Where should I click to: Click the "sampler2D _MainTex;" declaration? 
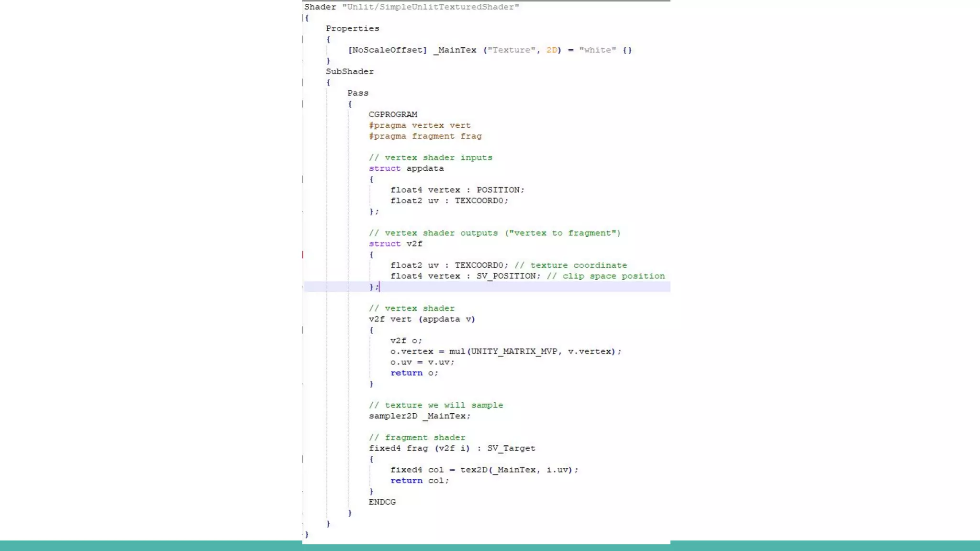(419, 416)
